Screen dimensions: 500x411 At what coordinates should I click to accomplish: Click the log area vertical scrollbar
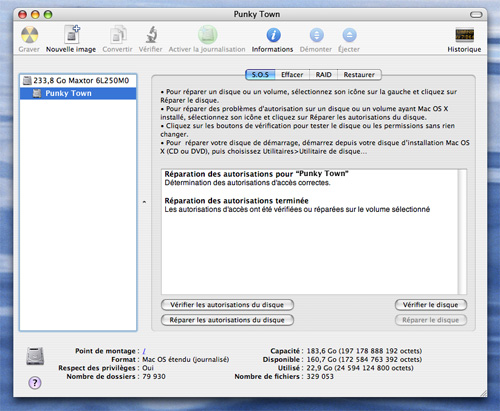(x=462, y=232)
